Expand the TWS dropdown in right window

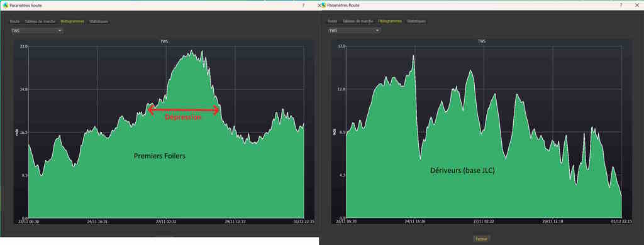[354, 31]
